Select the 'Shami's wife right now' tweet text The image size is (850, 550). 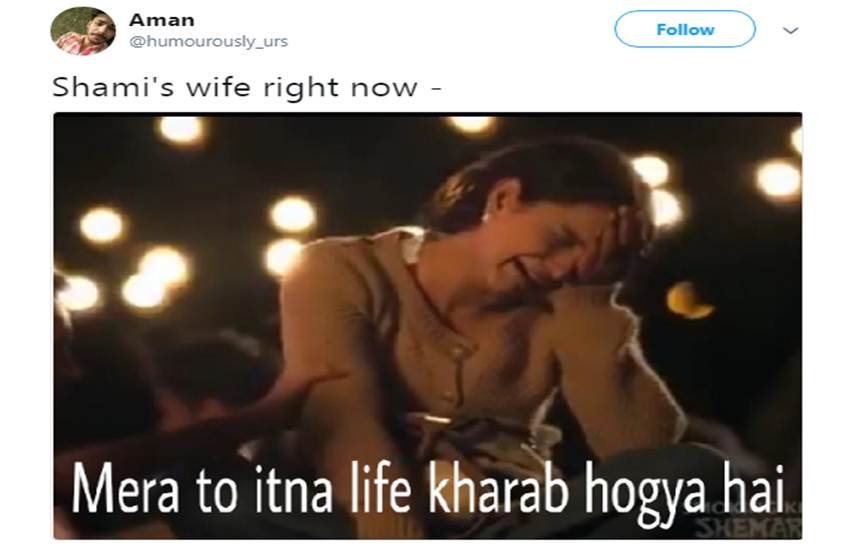coord(247,88)
